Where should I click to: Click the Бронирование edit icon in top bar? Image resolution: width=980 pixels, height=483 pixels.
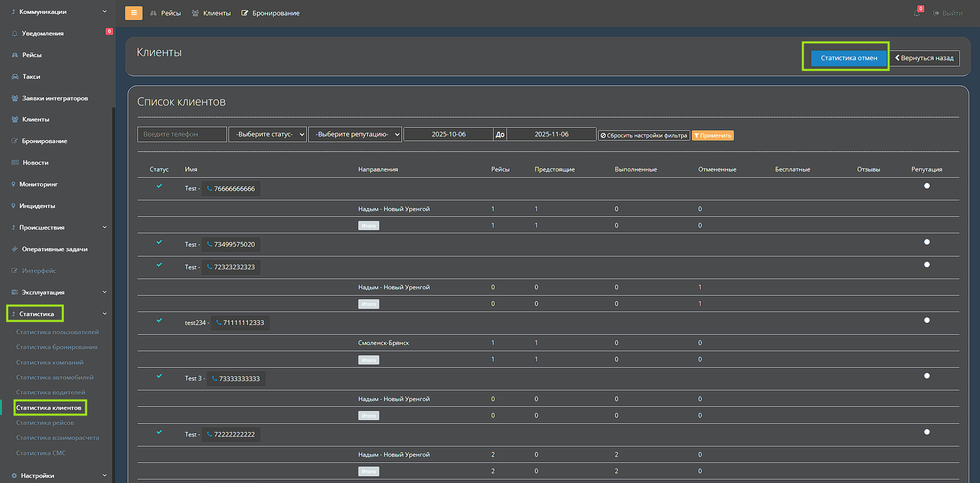(x=245, y=13)
